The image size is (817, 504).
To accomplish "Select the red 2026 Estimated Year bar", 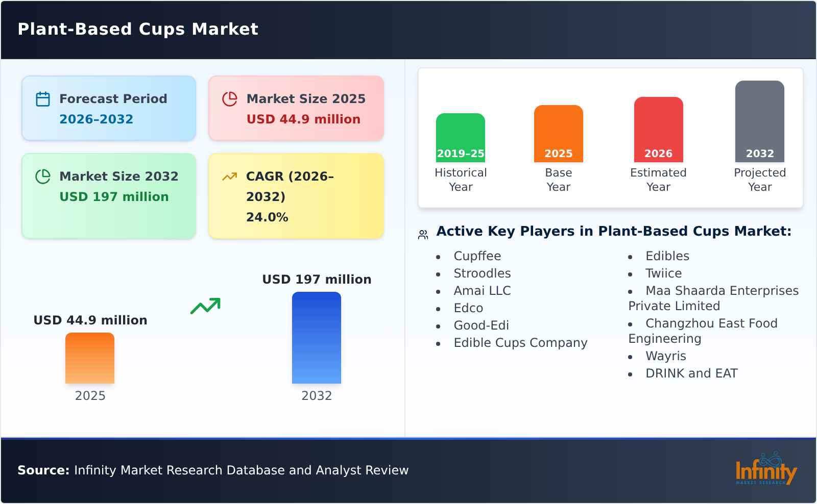I will tap(658, 130).
